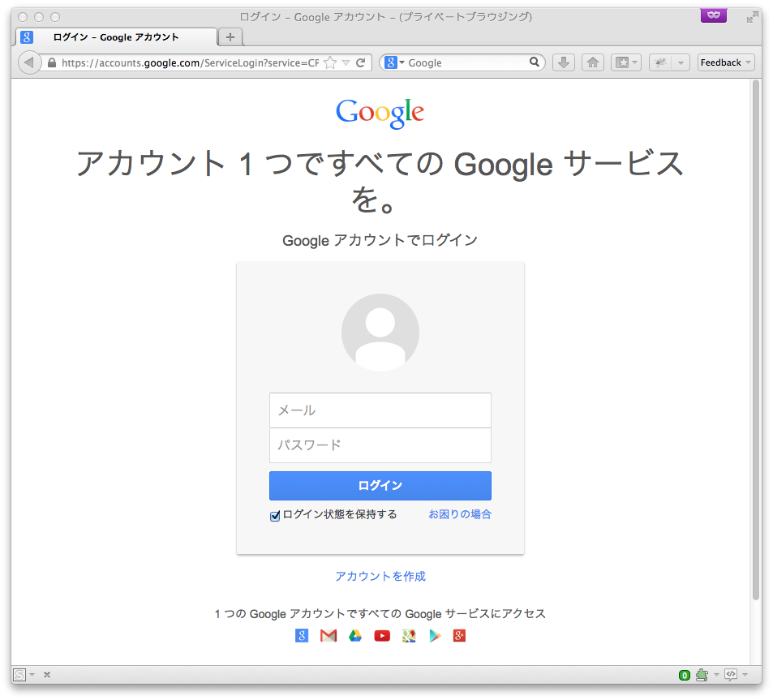Image resolution: width=773 pixels, height=700 pixels.
Task: Open the お困りの場合 help link
Action: tap(459, 514)
